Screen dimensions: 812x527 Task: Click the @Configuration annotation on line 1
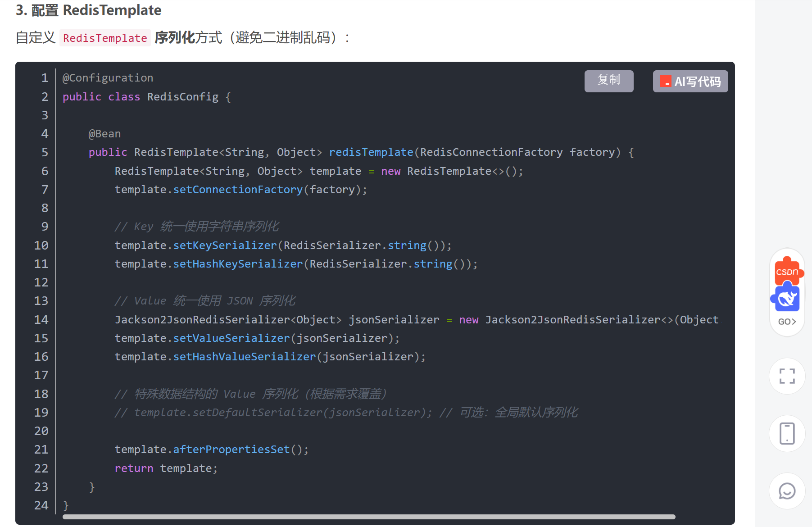[x=108, y=78]
